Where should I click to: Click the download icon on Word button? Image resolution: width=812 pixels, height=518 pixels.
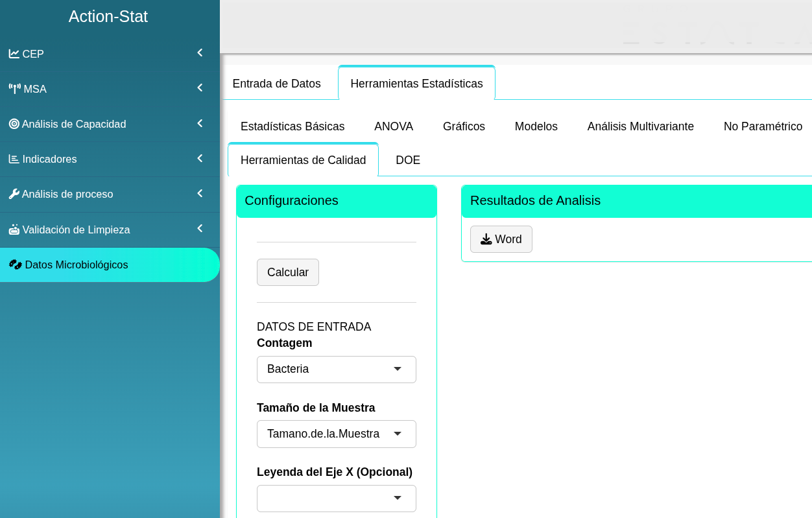(486, 239)
